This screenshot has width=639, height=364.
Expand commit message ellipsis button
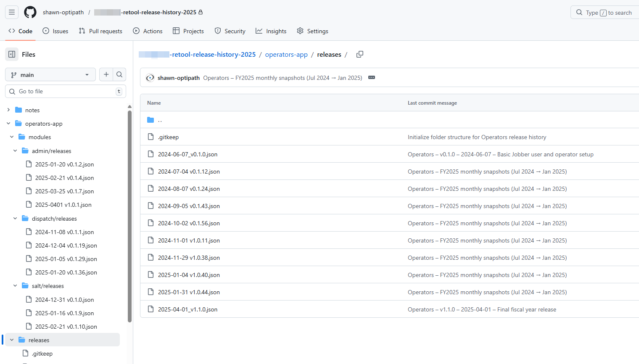372,78
